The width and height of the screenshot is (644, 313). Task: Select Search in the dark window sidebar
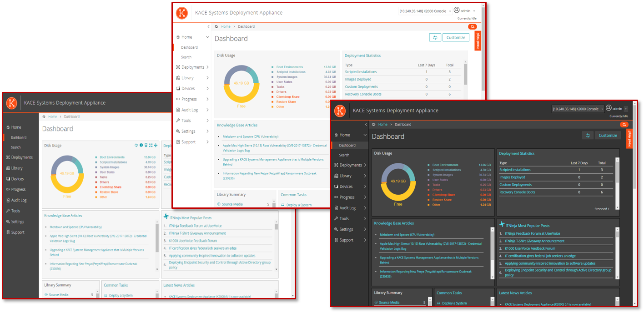point(344,155)
